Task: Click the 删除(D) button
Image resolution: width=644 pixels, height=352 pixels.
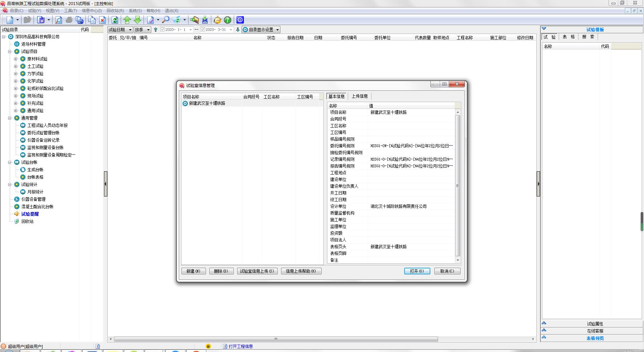Action: point(221,271)
